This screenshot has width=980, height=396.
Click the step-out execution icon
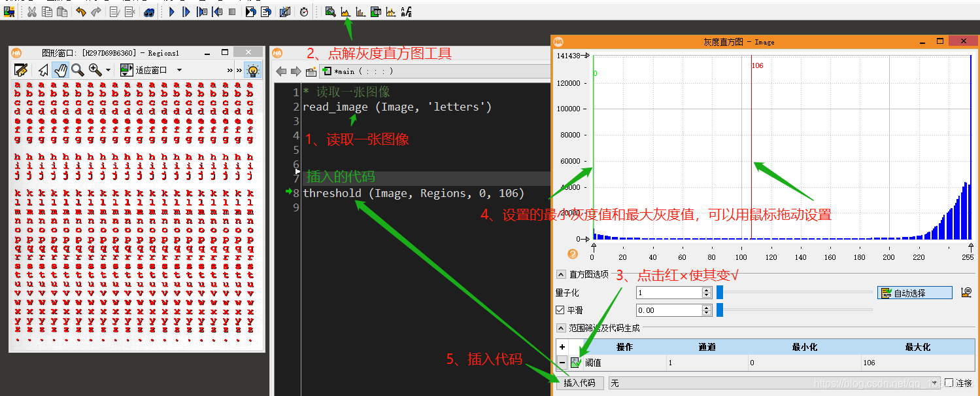click(217, 12)
